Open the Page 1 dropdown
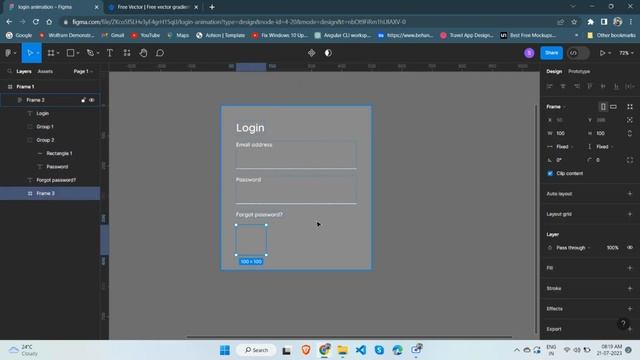The width and height of the screenshot is (640, 360). point(83,71)
